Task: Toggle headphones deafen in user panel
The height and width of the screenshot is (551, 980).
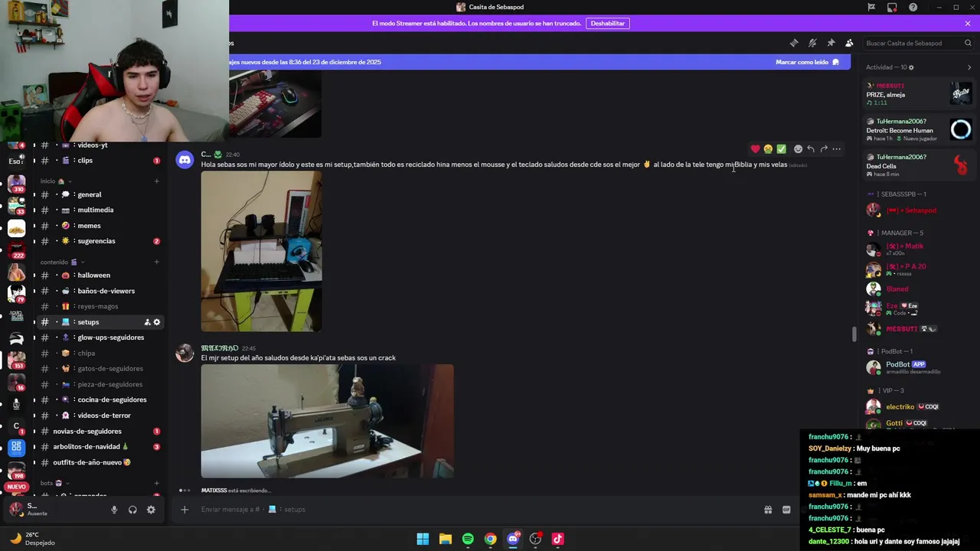Action: coord(132,510)
